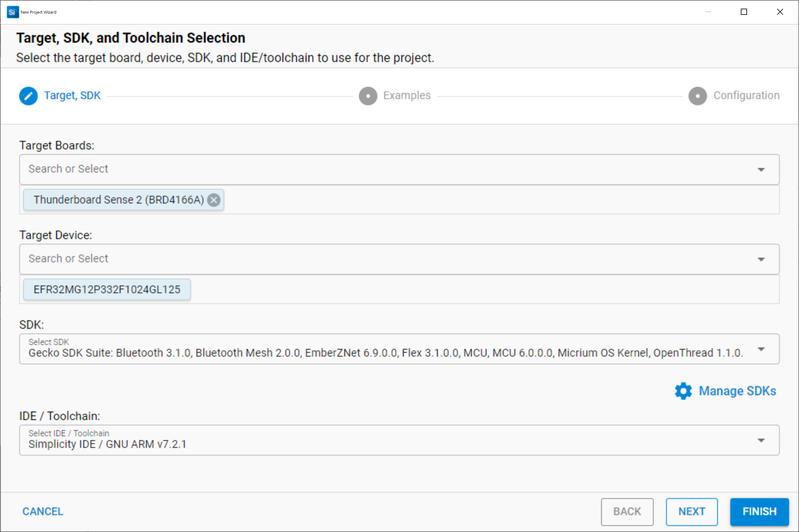The height and width of the screenshot is (532, 799).
Task: Open the Manage SDKs link
Action: coord(737,391)
